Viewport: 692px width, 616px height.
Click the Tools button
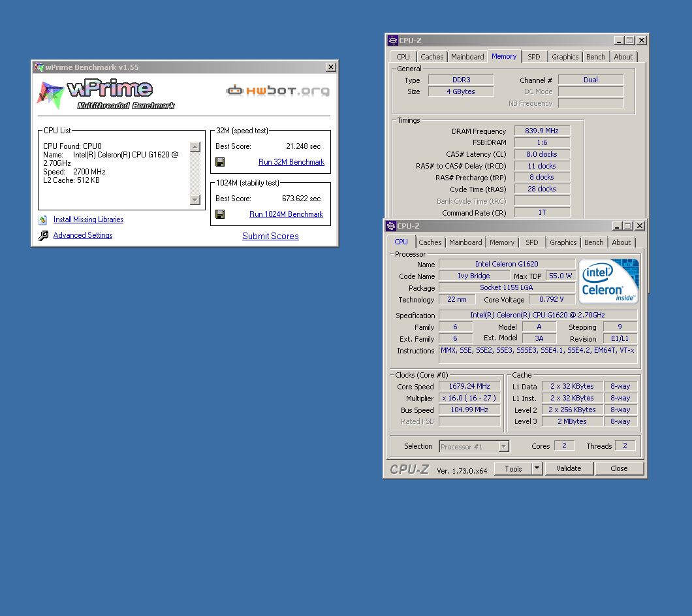click(513, 468)
